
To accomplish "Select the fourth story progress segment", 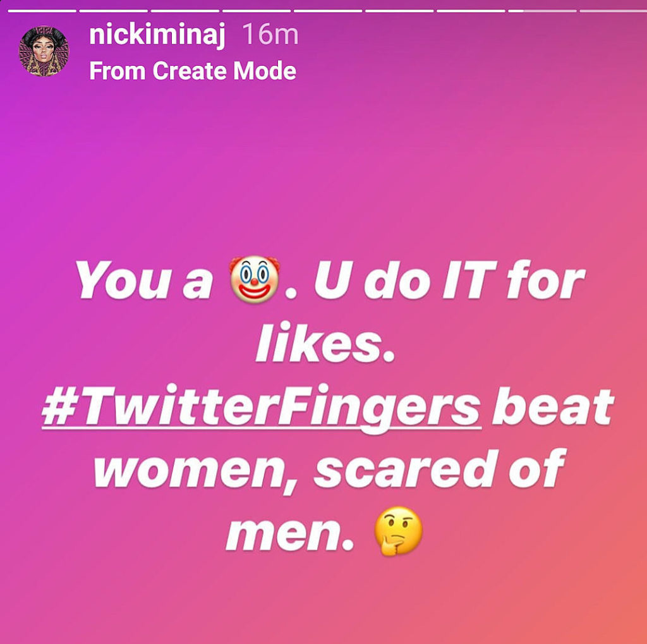I will pyautogui.click(x=257, y=11).
